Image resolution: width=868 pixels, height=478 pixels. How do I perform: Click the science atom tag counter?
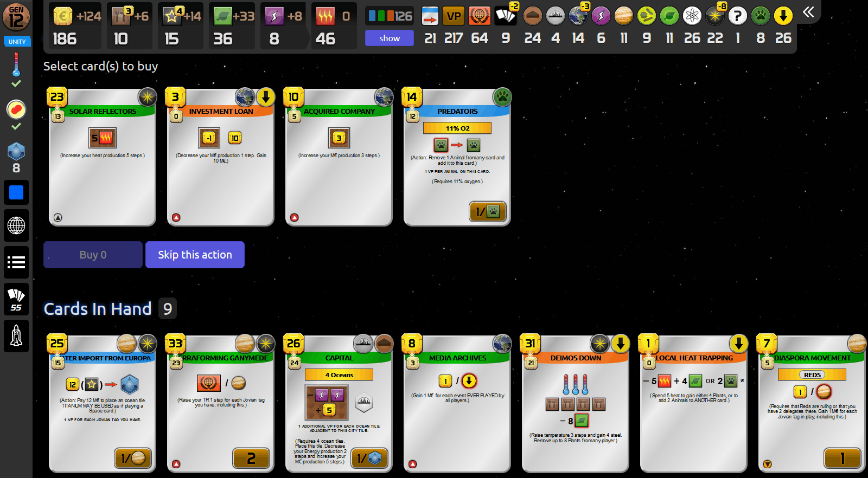pyautogui.click(x=692, y=16)
